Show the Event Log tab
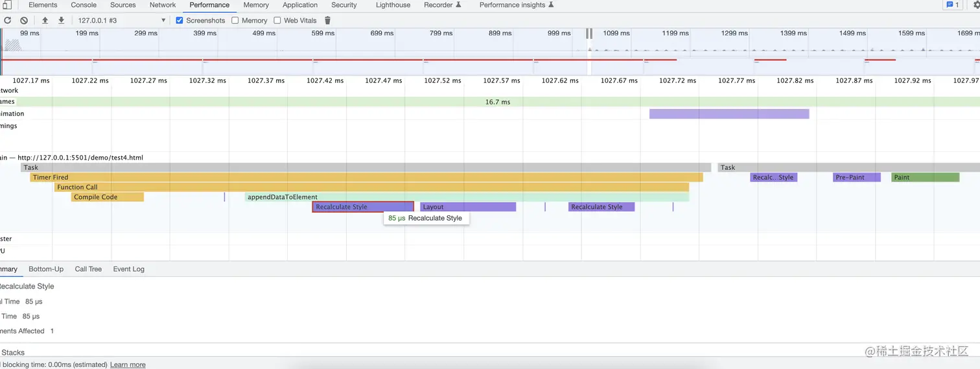Viewport: 980px width, 369px height. point(128,269)
